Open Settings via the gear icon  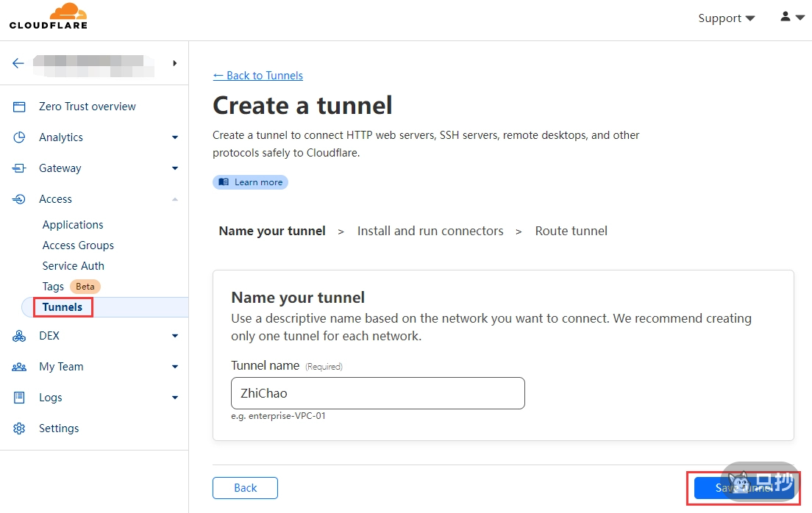point(19,428)
